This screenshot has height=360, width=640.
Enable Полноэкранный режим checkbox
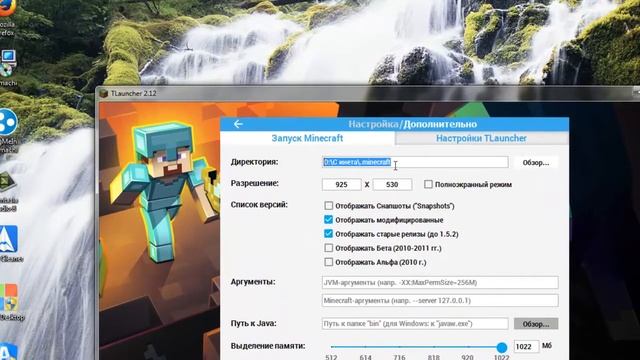pos(428,184)
